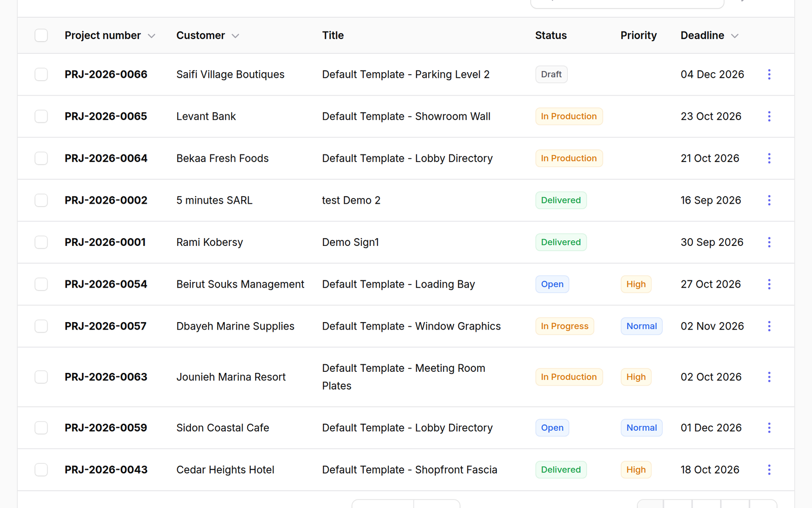Screen dimensions: 812x508
Task: Click 'Bekaa Fresh Foods' customer cell
Action: click(222, 158)
